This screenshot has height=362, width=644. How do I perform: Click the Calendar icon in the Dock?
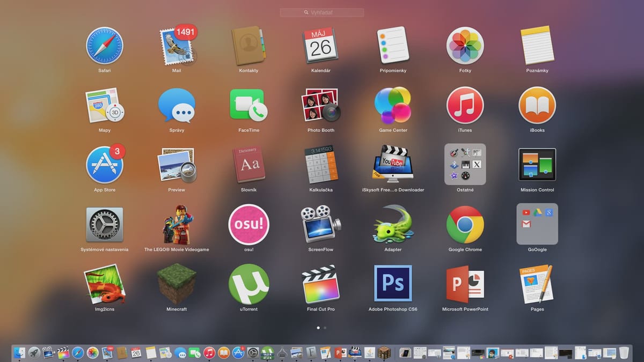(x=136, y=352)
